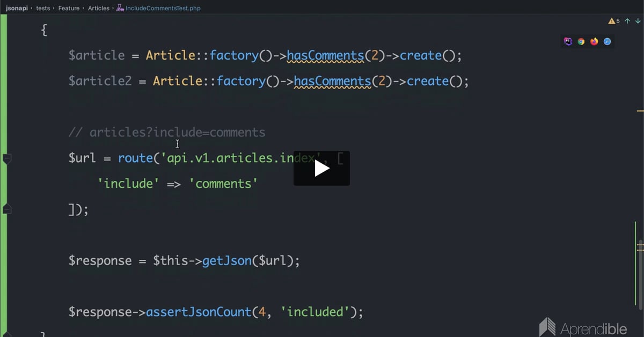This screenshot has height=337, width=644.
Task: Click the getJson method call
Action: 227,261
